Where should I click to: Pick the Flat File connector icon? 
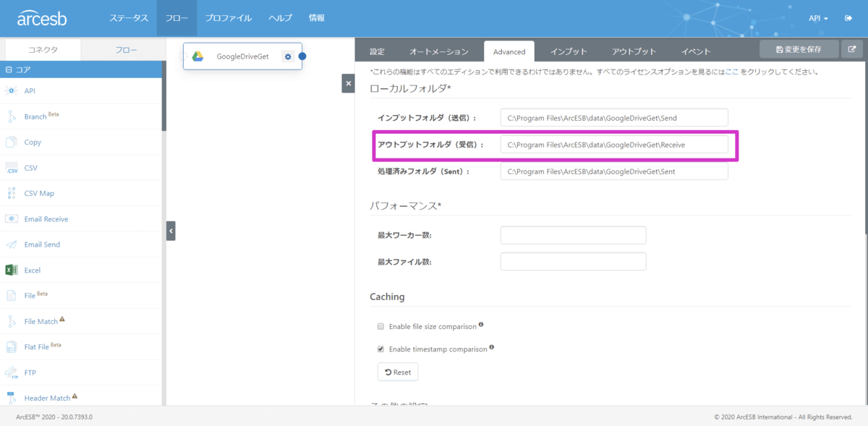pos(11,346)
